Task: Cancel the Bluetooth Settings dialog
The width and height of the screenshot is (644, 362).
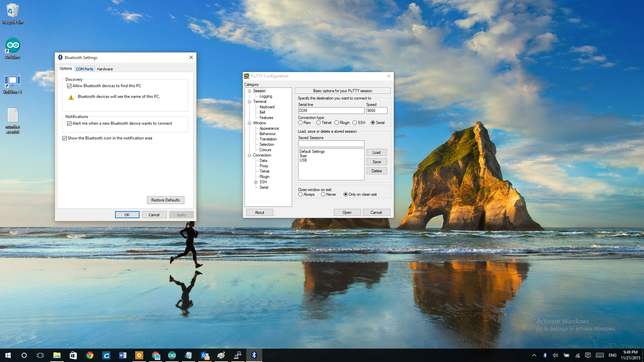Action: (x=154, y=215)
